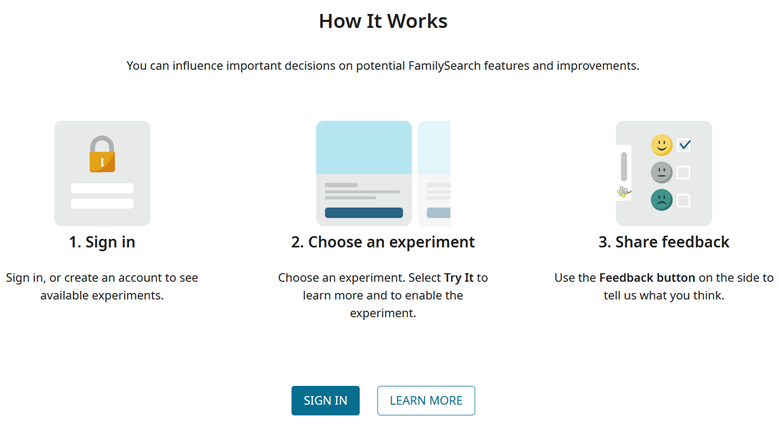Screen dimensions: 779x424
Task: Click the orange padlock icon
Action: tap(102, 155)
